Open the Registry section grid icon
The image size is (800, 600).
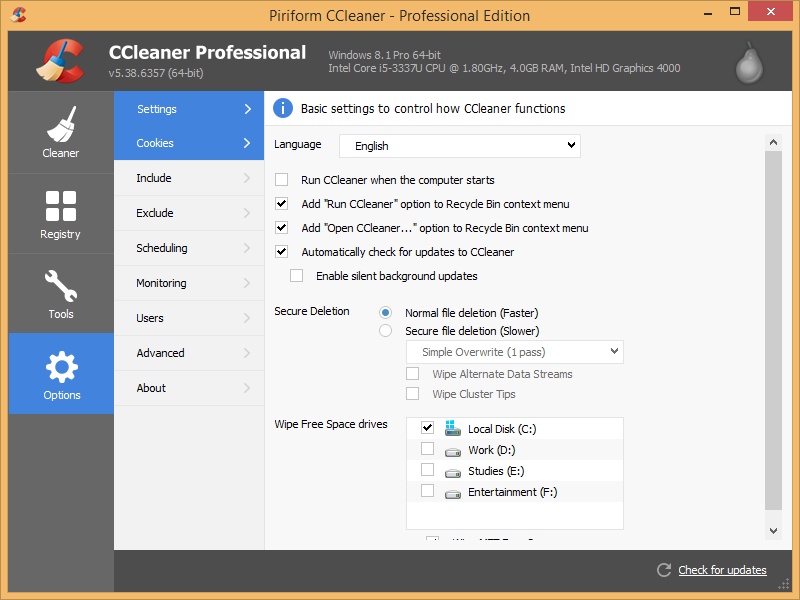[61, 206]
